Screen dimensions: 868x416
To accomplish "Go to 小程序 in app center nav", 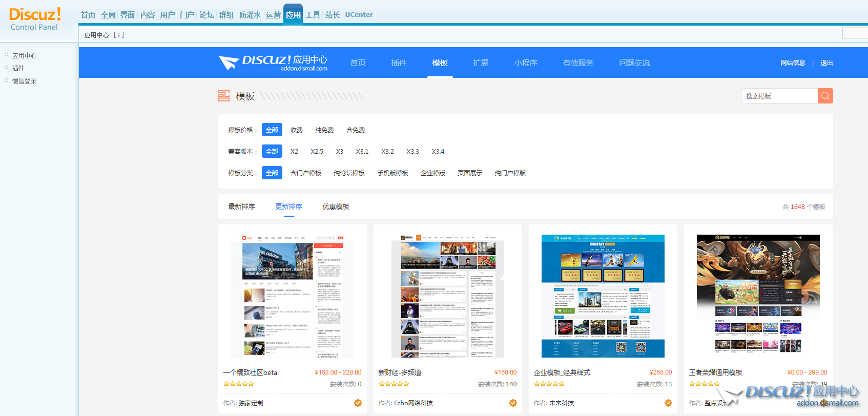I will tap(526, 63).
